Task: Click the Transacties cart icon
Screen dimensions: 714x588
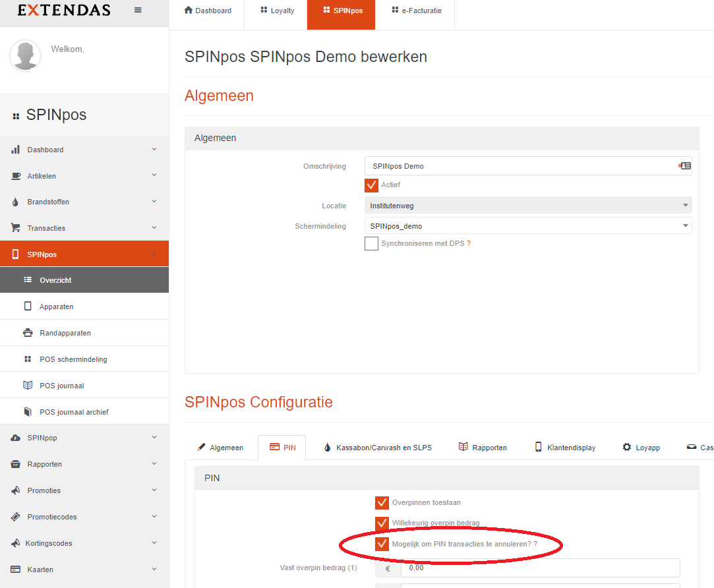Action: coord(15,227)
